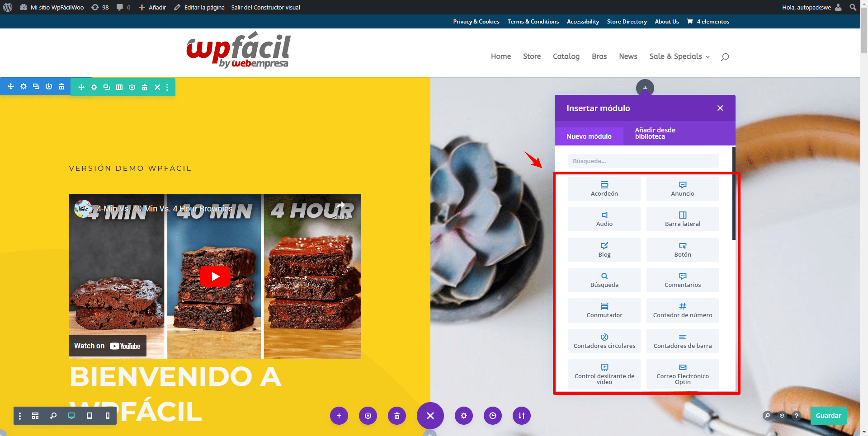Insert the Anuncio module
Image resolution: width=868 pixels, height=436 pixels.
682,188
